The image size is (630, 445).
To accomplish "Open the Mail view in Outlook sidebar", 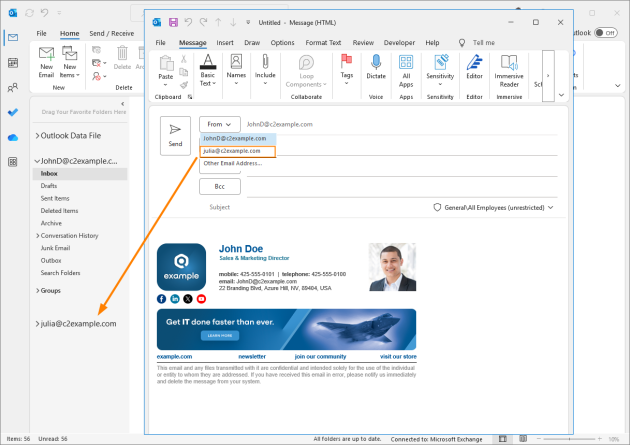I will click(13, 38).
